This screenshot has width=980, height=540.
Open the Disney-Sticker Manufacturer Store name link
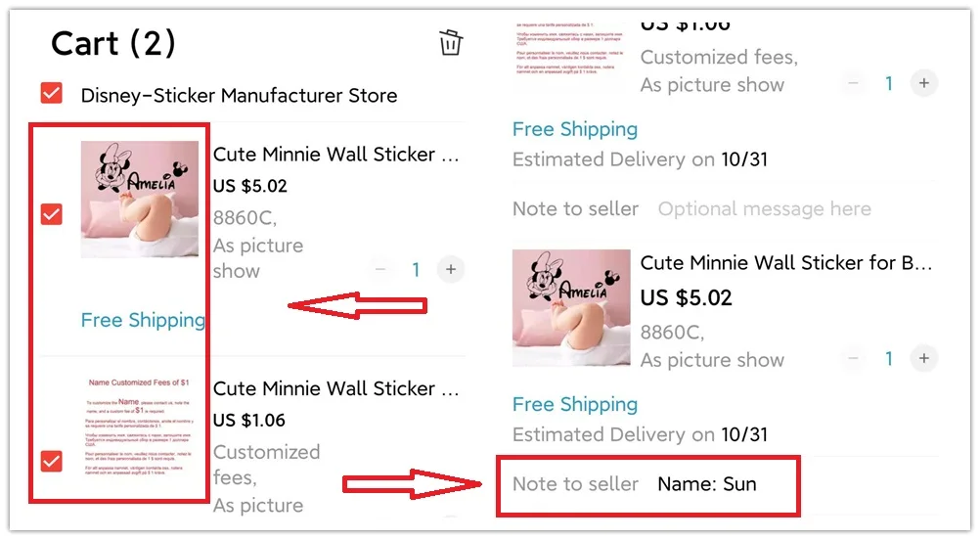tap(239, 96)
